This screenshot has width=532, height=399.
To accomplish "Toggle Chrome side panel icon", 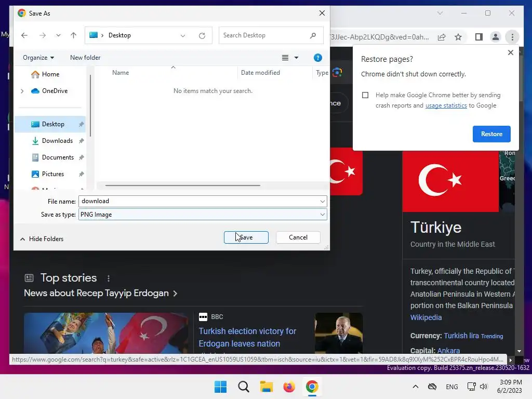I will point(478,37).
